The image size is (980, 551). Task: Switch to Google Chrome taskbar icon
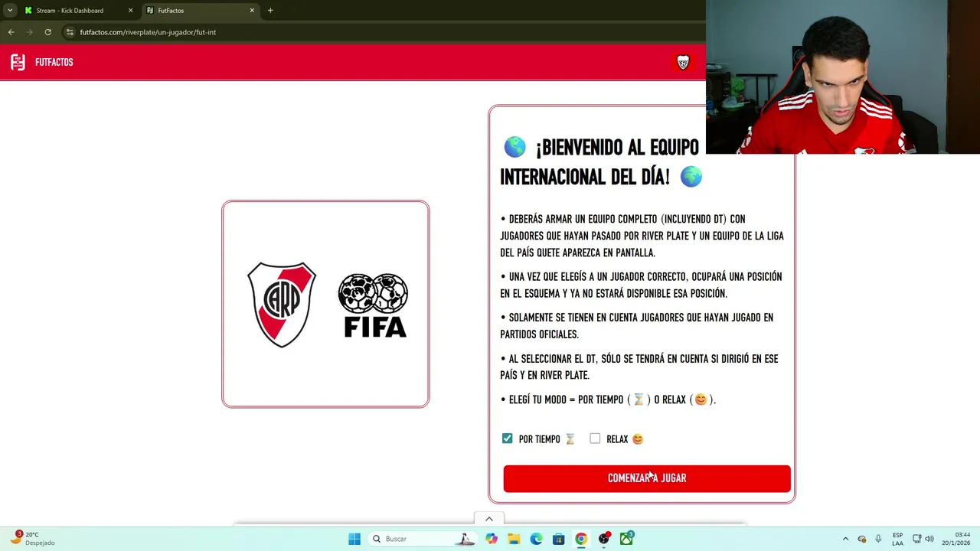pos(581,539)
